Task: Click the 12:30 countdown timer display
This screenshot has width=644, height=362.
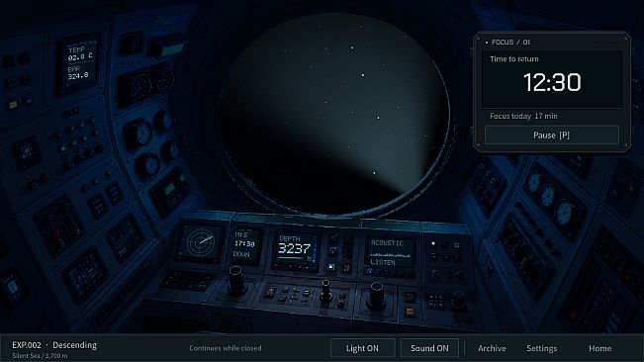Action: [552, 82]
